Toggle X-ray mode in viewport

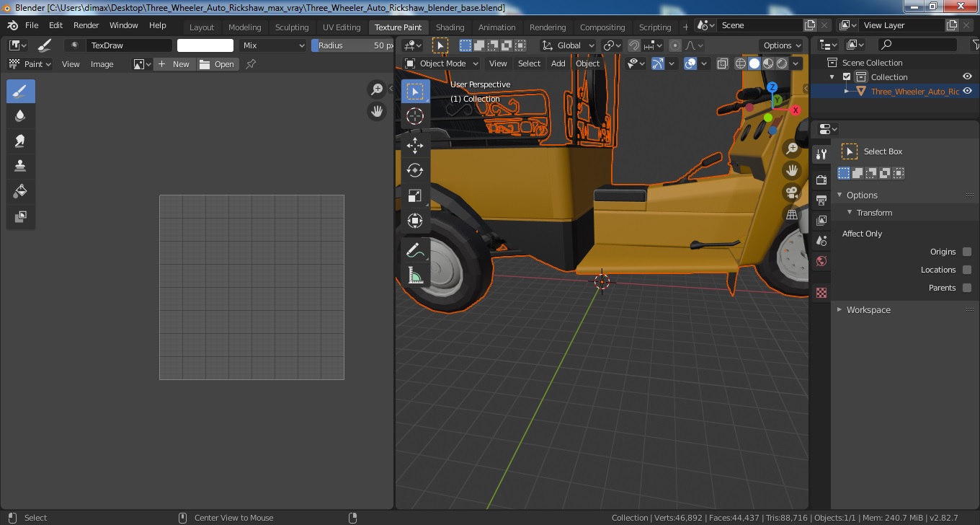coord(723,63)
